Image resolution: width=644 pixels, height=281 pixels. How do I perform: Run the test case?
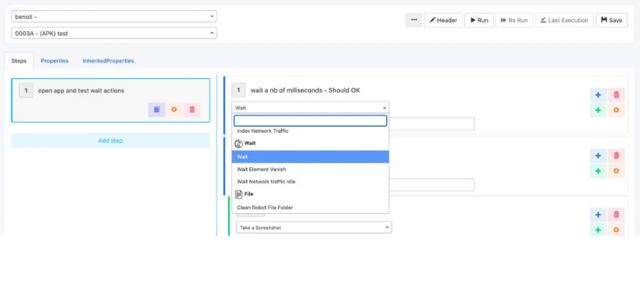coord(479,20)
